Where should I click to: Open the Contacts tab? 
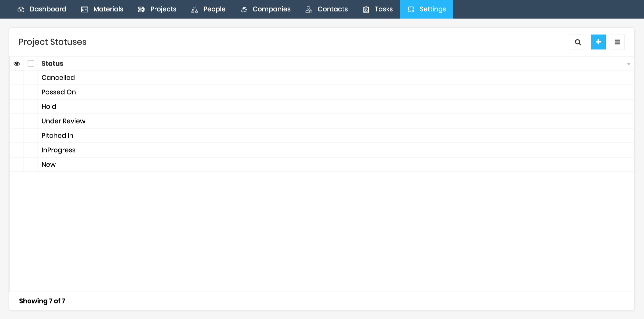(327, 9)
